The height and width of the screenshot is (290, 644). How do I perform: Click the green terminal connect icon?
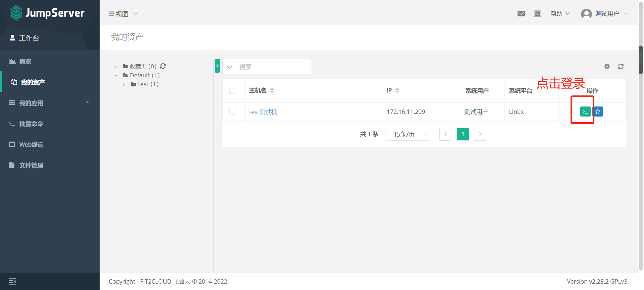(x=585, y=112)
